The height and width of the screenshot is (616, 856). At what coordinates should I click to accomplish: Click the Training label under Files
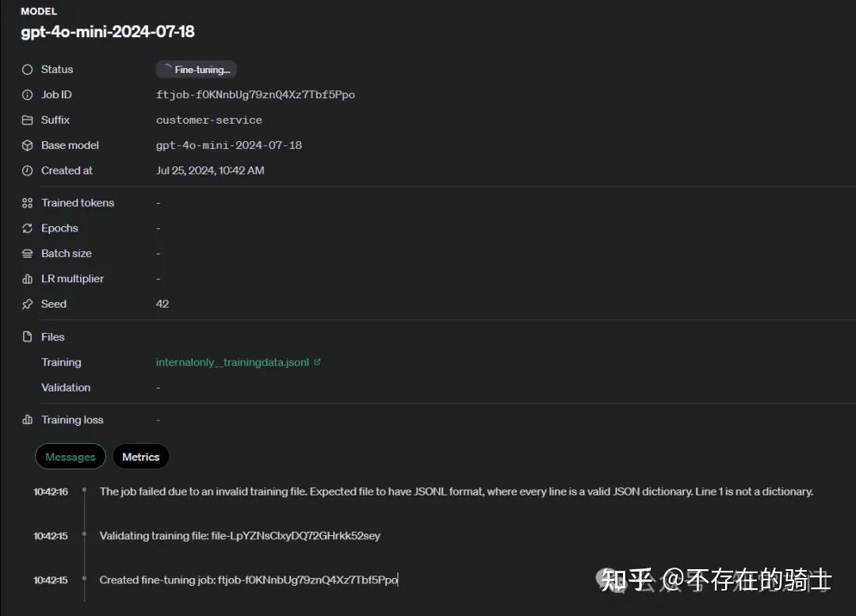click(x=61, y=362)
